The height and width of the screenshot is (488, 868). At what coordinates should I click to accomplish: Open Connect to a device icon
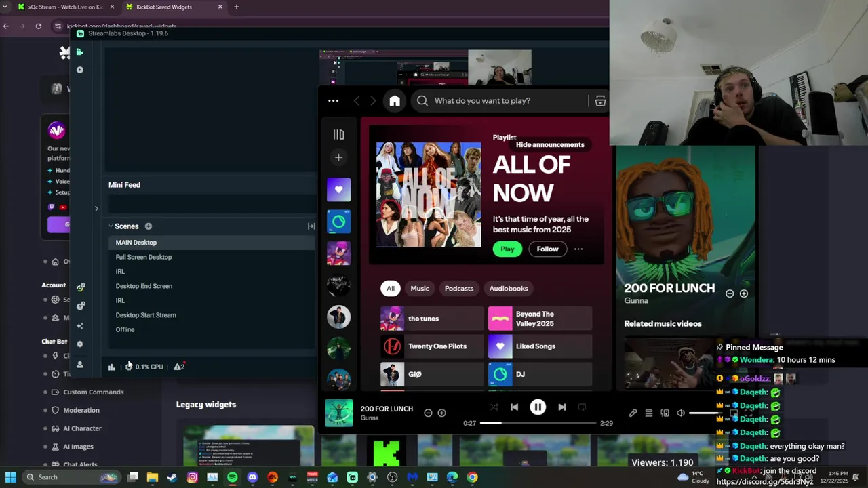pyautogui.click(x=665, y=413)
